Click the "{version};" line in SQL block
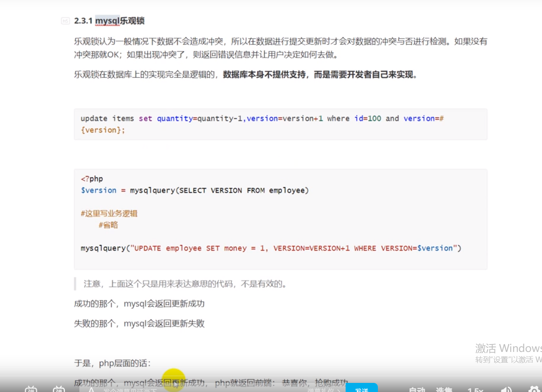This screenshot has width=542, height=392. (103, 130)
